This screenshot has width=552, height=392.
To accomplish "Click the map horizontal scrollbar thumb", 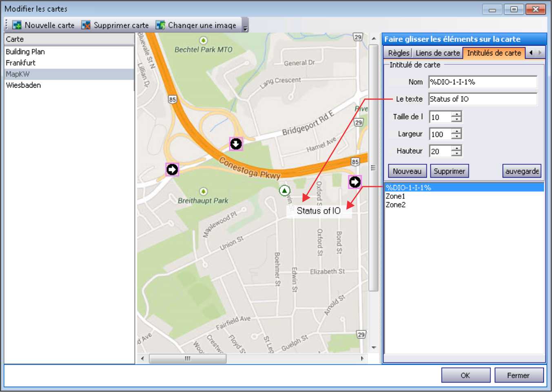I will (188, 359).
